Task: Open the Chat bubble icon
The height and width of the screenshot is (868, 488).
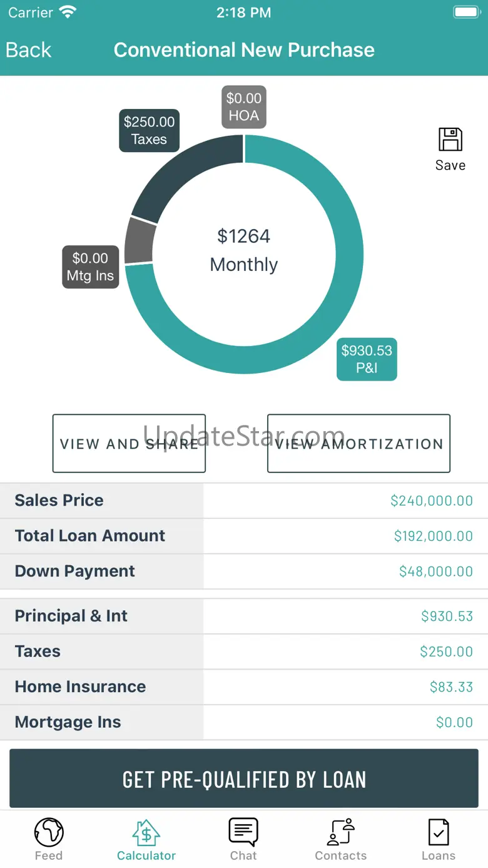Action: (243, 833)
